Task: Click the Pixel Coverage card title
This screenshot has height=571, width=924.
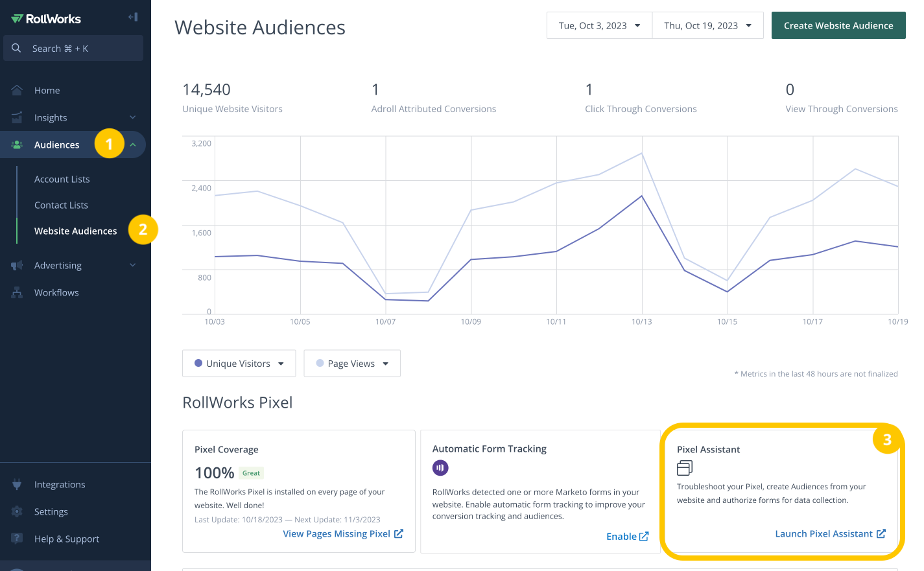Action: click(x=226, y=449)
